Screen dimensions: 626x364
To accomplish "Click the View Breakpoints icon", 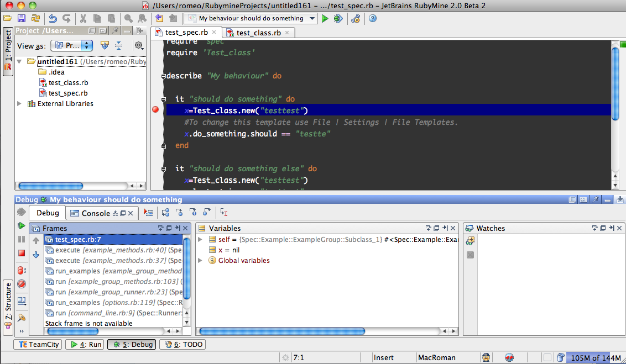I will tap(22, 270).
